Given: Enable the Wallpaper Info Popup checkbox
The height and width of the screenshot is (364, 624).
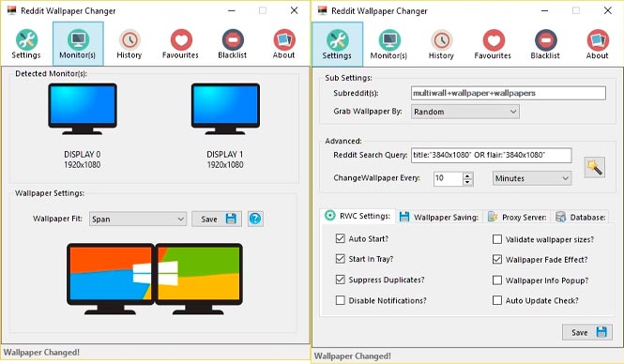Looking at the screenshot, I should point(497,281).
